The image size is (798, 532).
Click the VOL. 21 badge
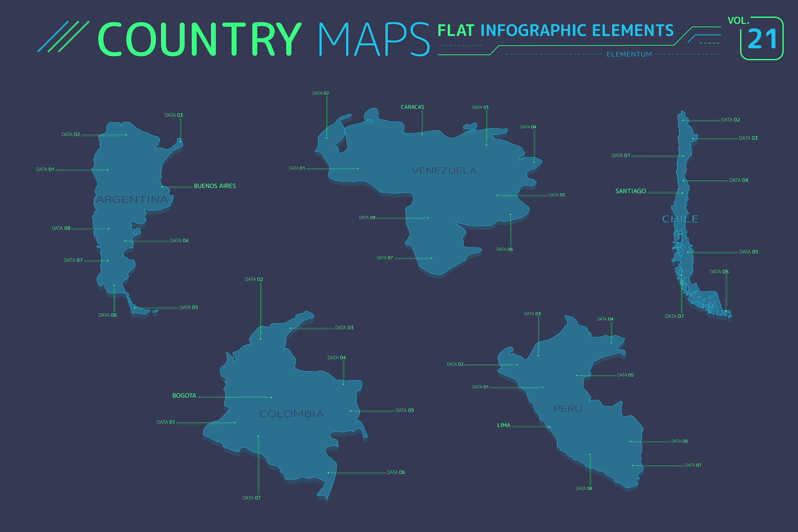pos(761,38)
